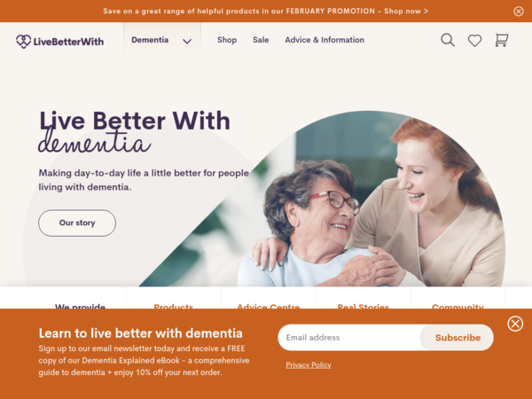Viewport: 532px width, 399px height.
Task: Click the LiveBetterWith heart logo
Action: coord(23,42)
